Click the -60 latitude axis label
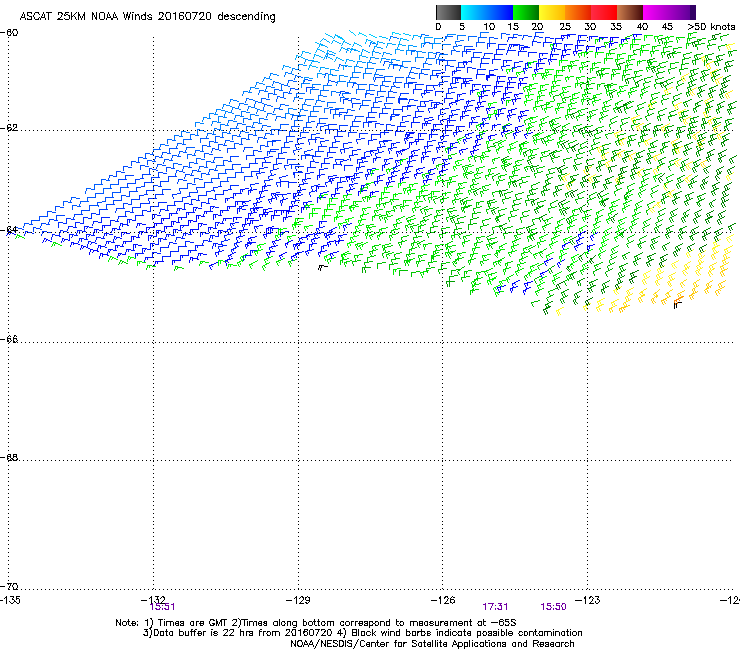 point(9,33)
